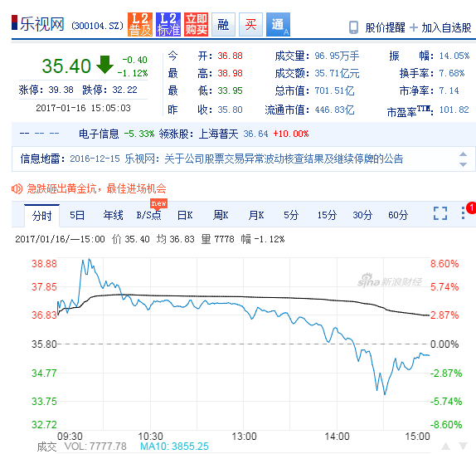Click the 买 buy icon
The image size is (476, 454).
[250, 25]
